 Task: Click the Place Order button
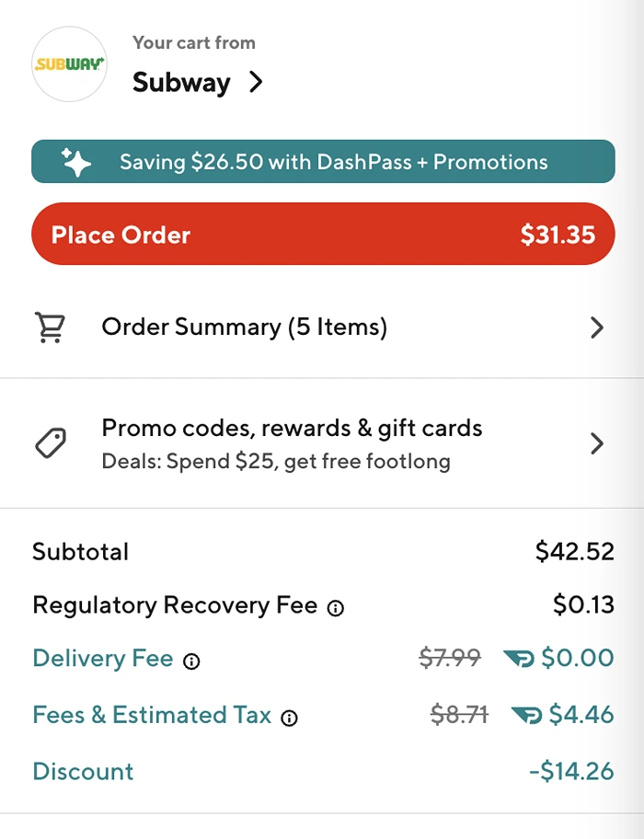(x=322, y=235)
